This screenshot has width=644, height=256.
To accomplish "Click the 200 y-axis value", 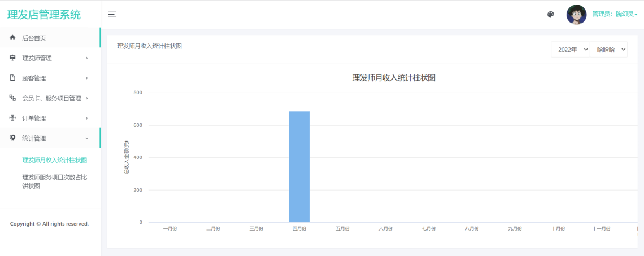I will click(x=138, y=190).
